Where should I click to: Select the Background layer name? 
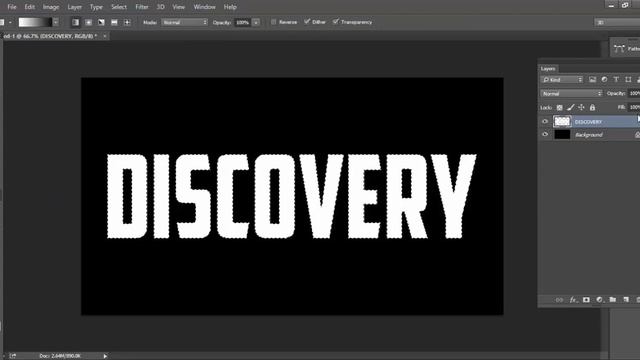(589, 135)
